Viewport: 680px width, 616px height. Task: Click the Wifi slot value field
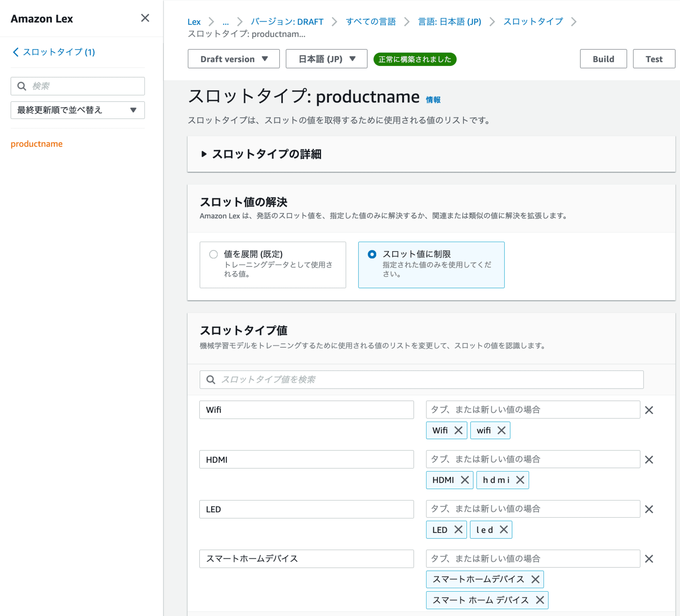coord(306,410)
